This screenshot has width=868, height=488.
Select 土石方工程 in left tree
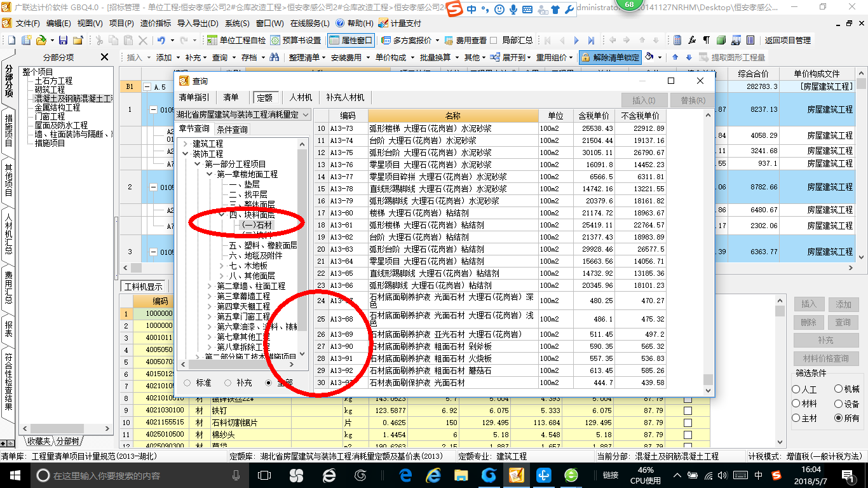coord(54,81)
